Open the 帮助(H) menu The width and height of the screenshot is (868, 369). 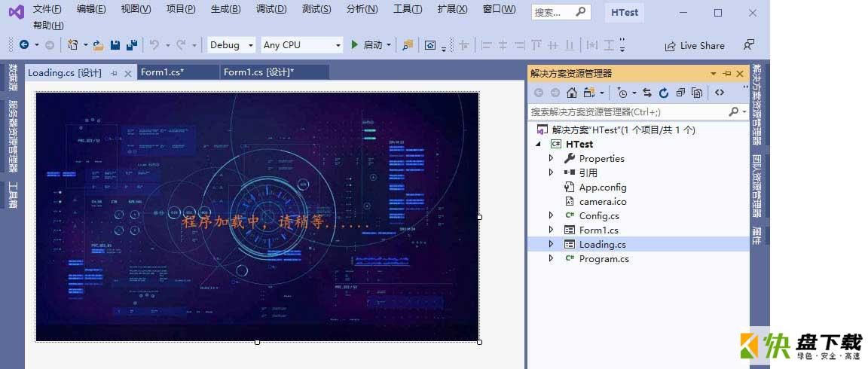pos(48,25)
